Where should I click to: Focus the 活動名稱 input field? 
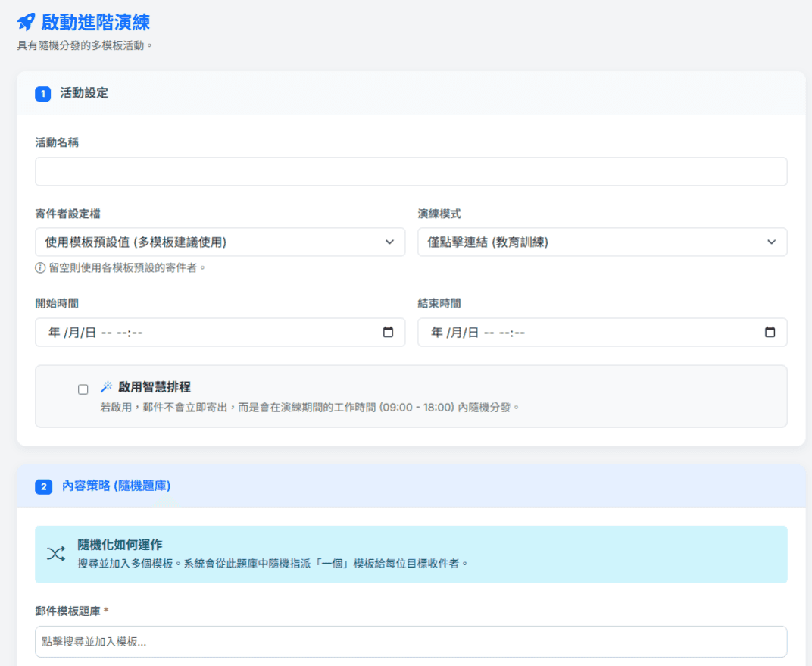pyautogui.click(x=411, y=171)
